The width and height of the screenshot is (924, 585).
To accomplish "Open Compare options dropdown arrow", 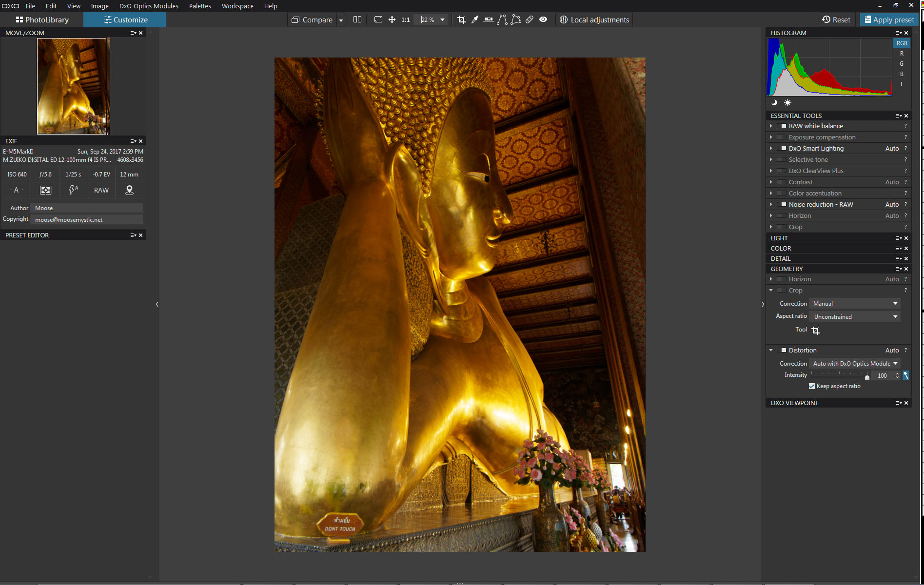I will tap(341, 20).
